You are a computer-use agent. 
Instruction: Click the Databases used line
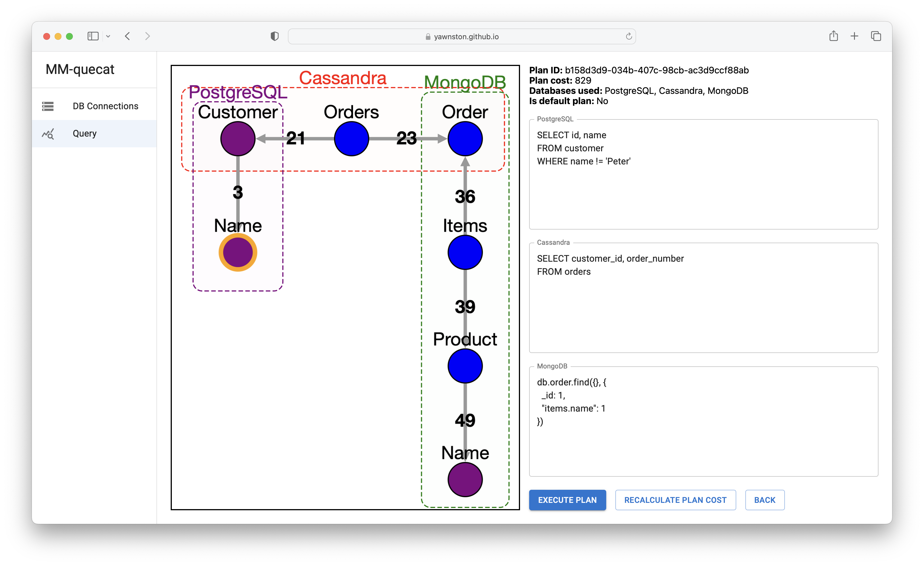click(x=639, y=91)
